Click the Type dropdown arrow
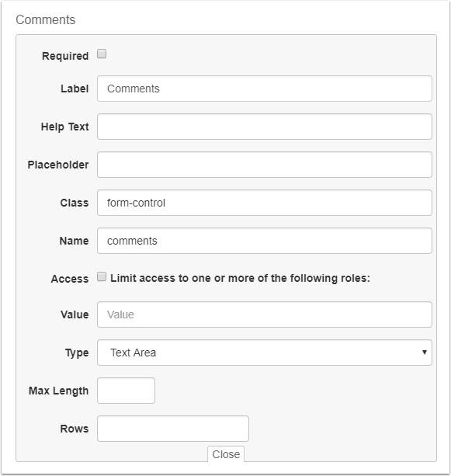 coord(425,352)
